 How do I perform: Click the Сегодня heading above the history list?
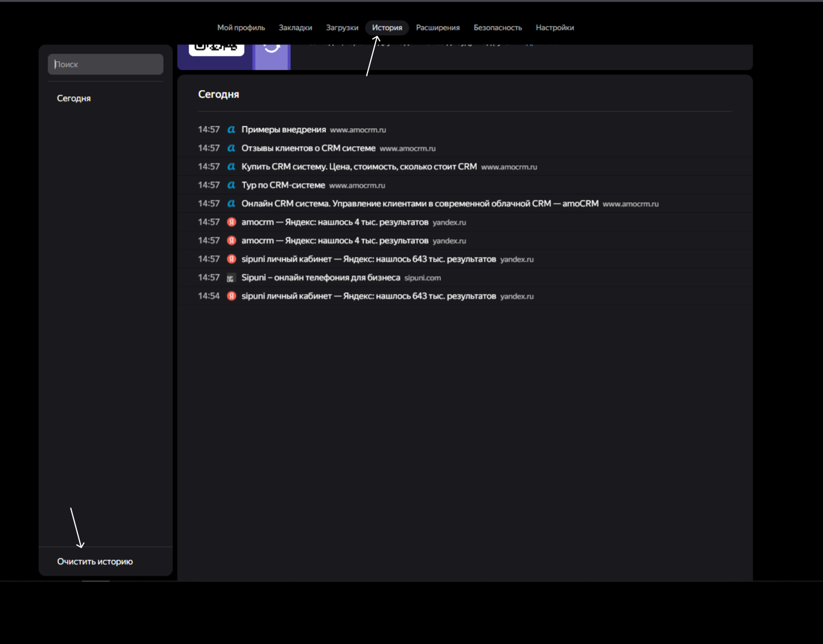[218, 94]
